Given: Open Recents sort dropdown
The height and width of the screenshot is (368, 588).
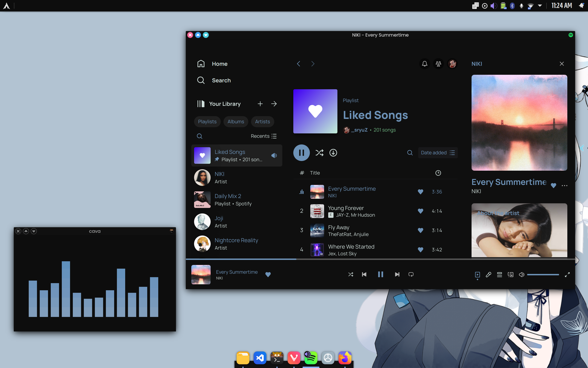Looking at the screenshot, I should (x=264, y=136).
